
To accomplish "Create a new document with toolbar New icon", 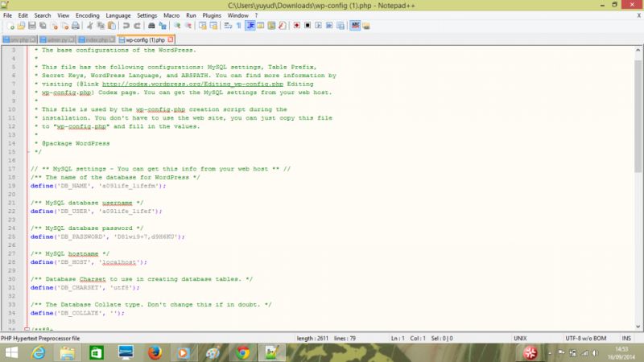I will (10, 26).
